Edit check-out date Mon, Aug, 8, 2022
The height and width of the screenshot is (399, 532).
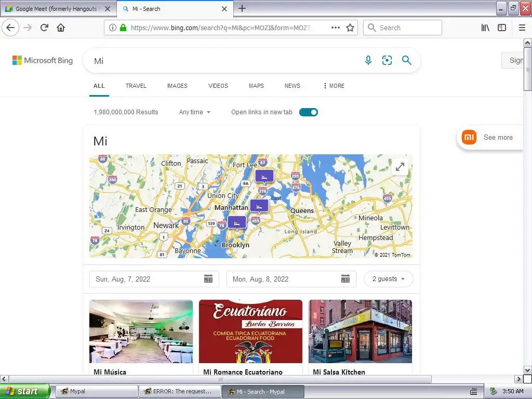pos(291,279)
